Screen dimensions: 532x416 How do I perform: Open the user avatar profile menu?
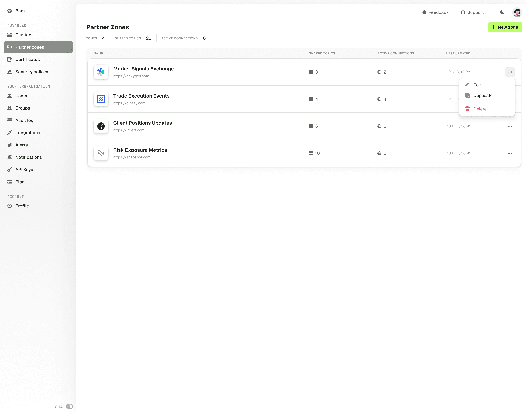point(517,12)
